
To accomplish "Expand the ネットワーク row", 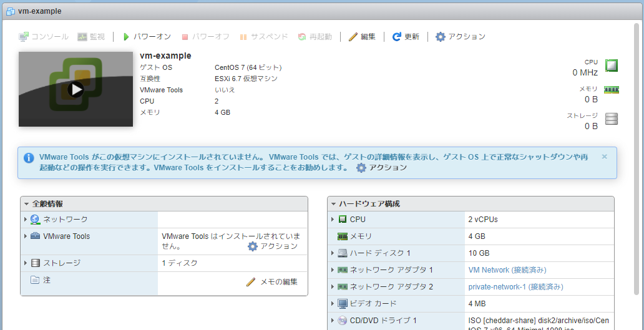I will (x=26, y=219).
